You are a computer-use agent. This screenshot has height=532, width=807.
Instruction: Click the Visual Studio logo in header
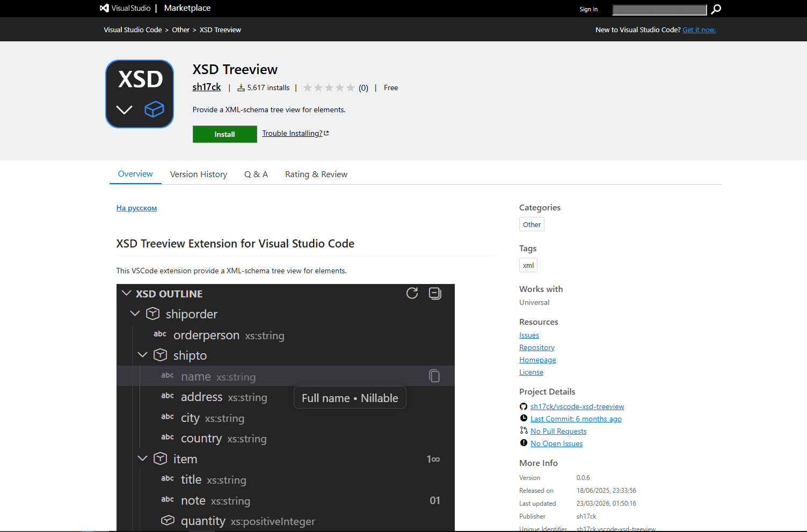[125, 8]
